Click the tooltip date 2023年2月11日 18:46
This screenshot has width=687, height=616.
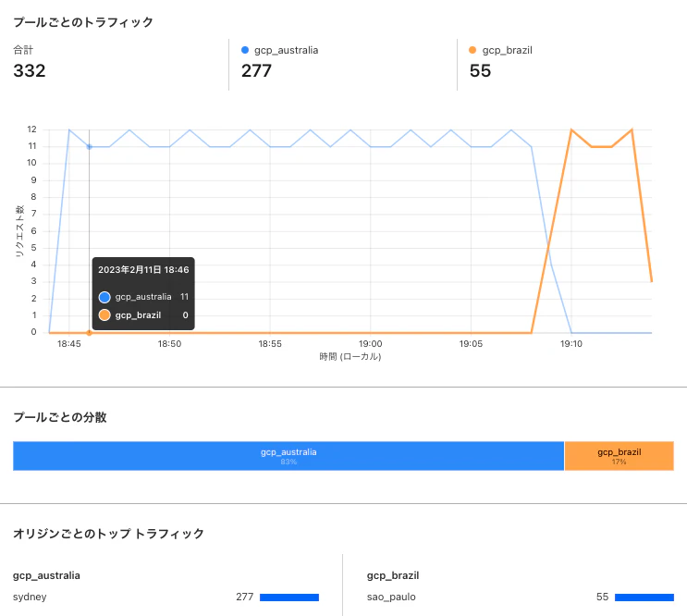pyautogui.click(x=143, y=269)
